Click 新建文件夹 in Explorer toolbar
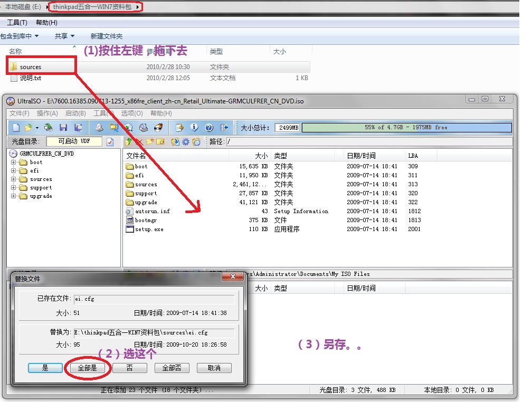This screenshot has height=402, width=532. [x=107, y=36]
